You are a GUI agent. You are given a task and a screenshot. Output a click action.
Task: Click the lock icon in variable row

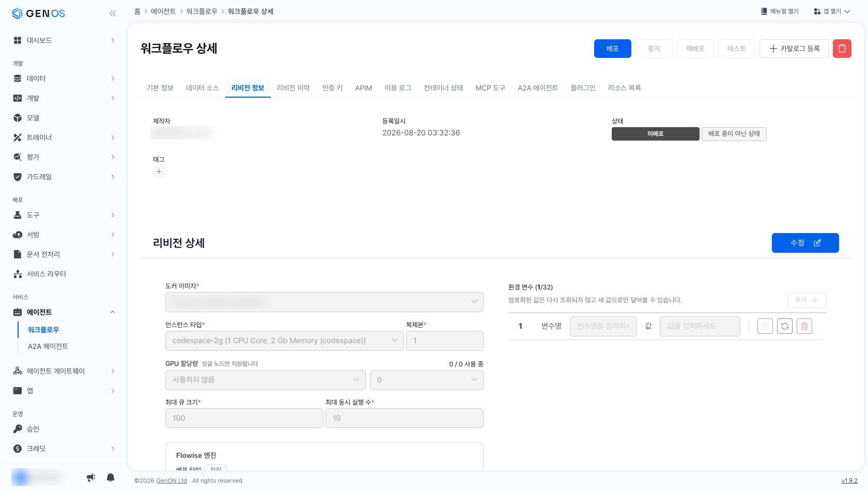[765, 326]
